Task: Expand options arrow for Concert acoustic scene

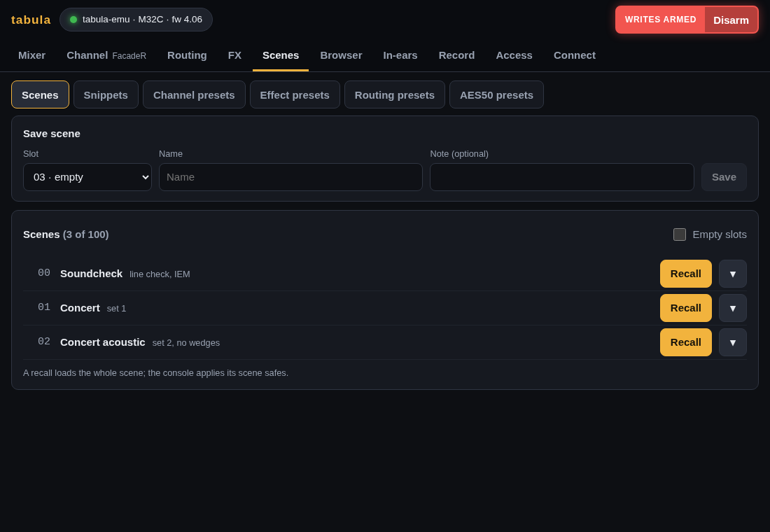Action: pos(732,342)
